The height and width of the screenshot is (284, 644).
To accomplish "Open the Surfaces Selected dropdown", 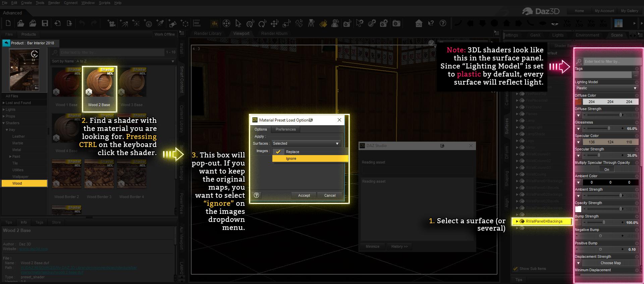I will 306,143.
